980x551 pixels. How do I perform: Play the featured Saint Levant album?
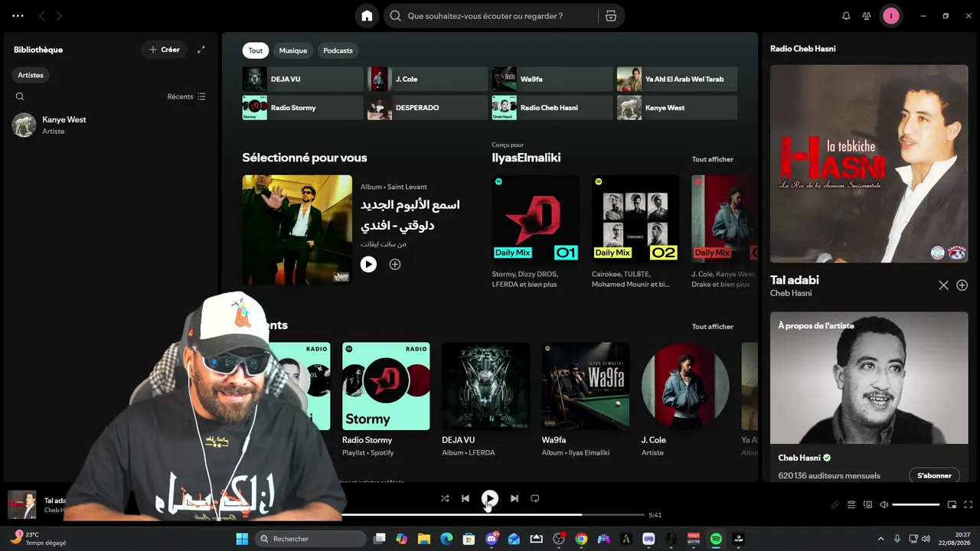pos(368,264)
